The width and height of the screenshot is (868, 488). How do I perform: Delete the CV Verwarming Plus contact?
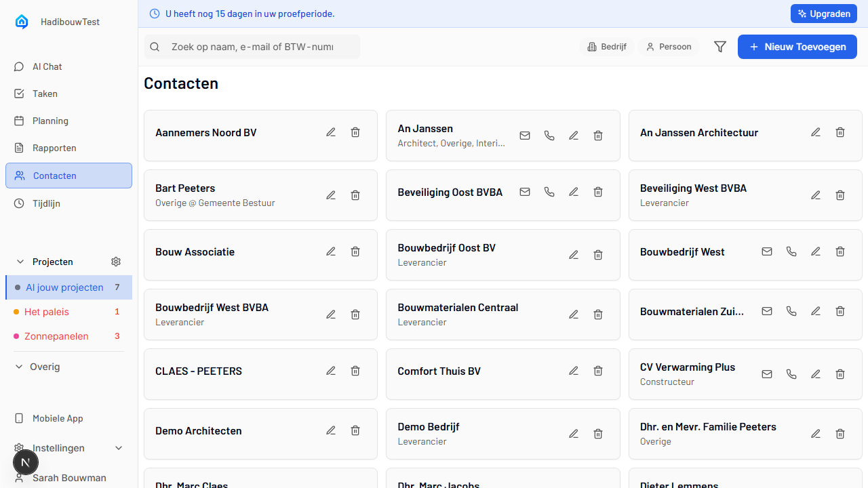840,374
